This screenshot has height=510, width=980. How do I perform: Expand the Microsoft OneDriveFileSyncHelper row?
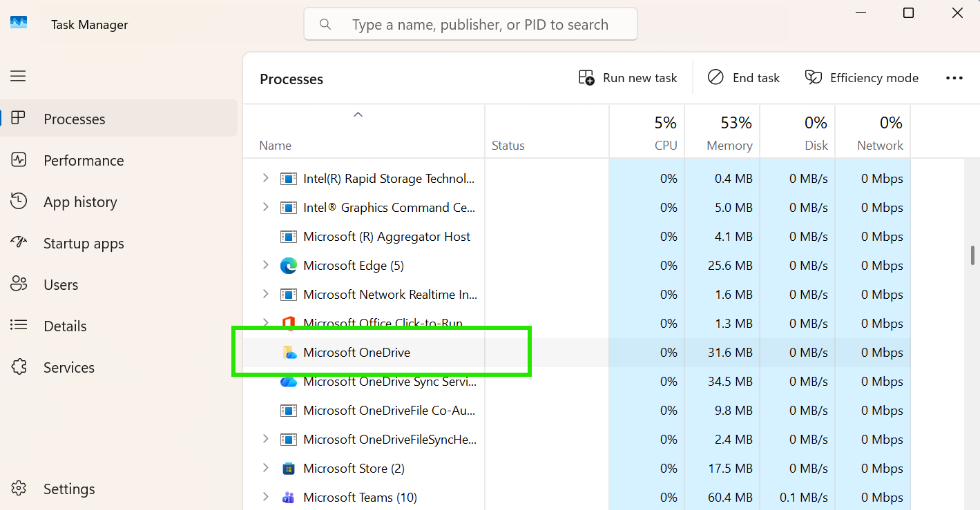[x=266, y=440]
